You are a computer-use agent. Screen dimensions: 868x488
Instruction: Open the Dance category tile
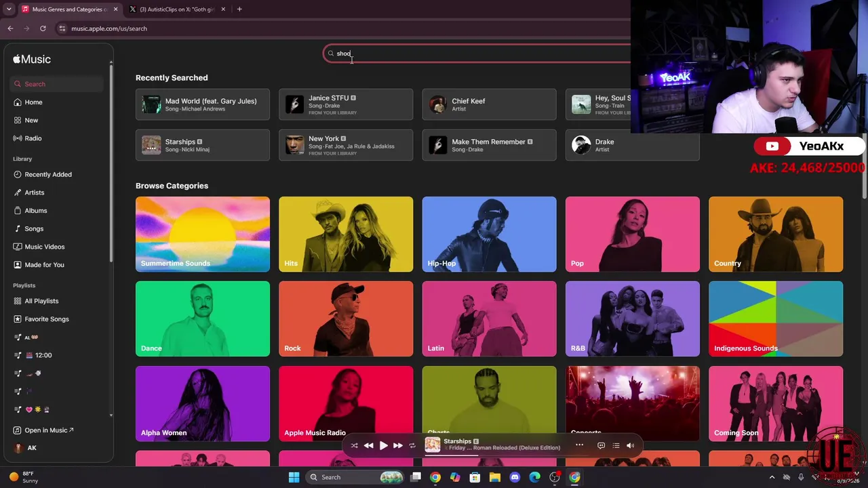pyautogui.click(x=203, y=319)
